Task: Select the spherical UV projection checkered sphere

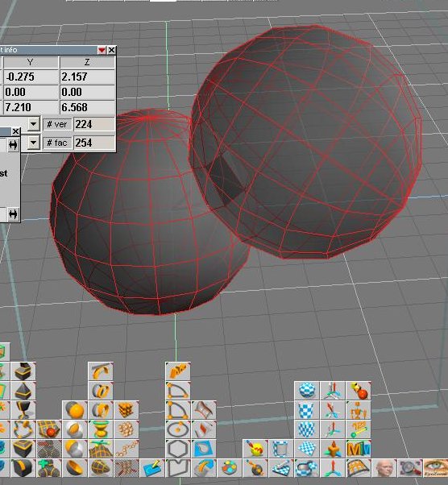Action: pyautogui.click(x=307, y=391)
